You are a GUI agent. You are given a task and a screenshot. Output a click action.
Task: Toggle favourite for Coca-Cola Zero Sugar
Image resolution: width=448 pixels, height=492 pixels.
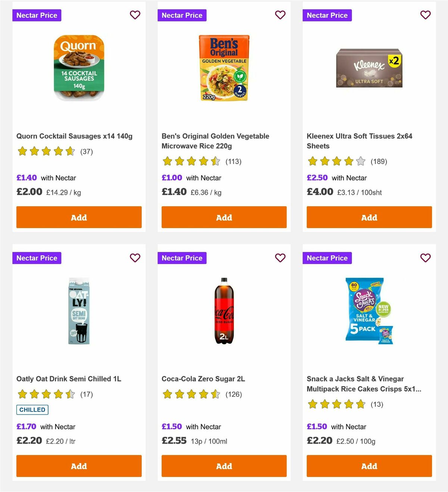280,258
